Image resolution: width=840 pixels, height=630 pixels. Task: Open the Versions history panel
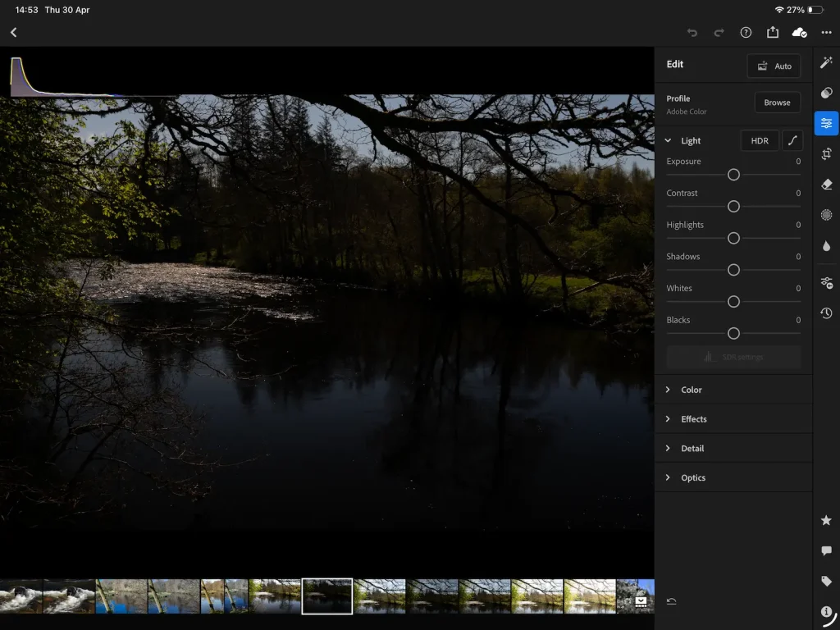(827, 313)
